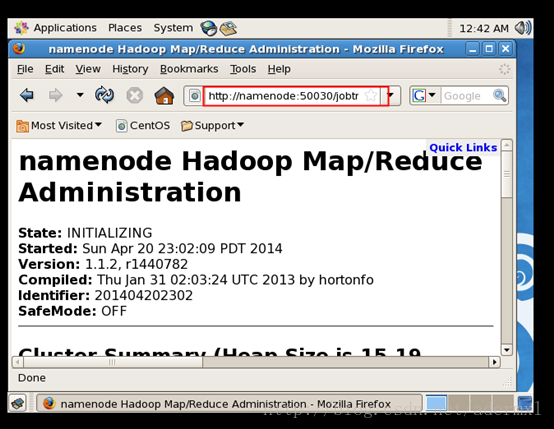Click the horizontal scrollbar left arrow
Image resolution: width=554 pixels, height=429 pixels.
[x=18, y=362]
